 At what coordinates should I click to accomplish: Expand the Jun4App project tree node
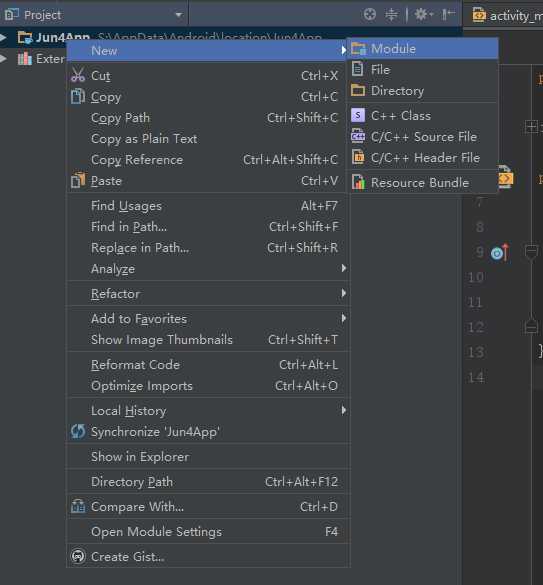click(3, 37)
